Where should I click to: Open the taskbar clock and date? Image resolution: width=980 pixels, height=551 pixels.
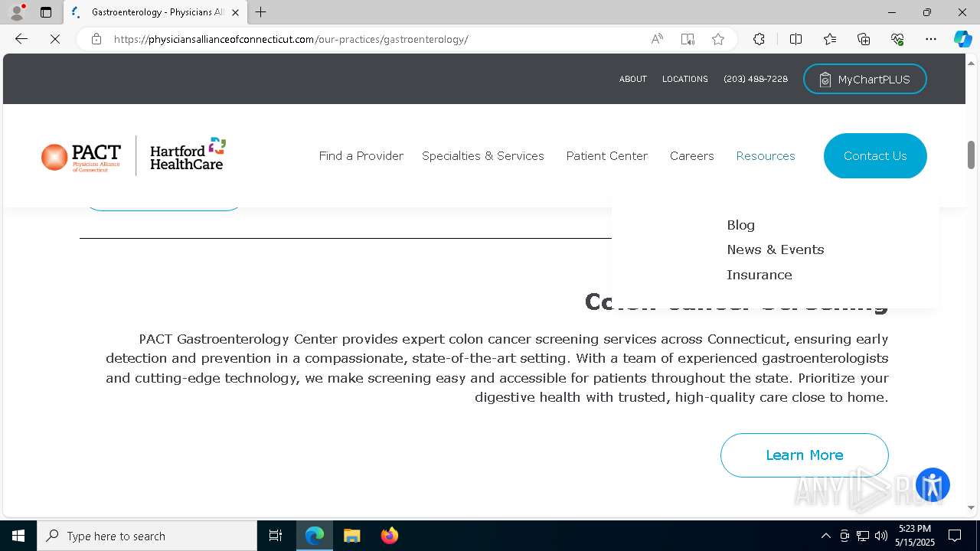click(x=915, y=536)
